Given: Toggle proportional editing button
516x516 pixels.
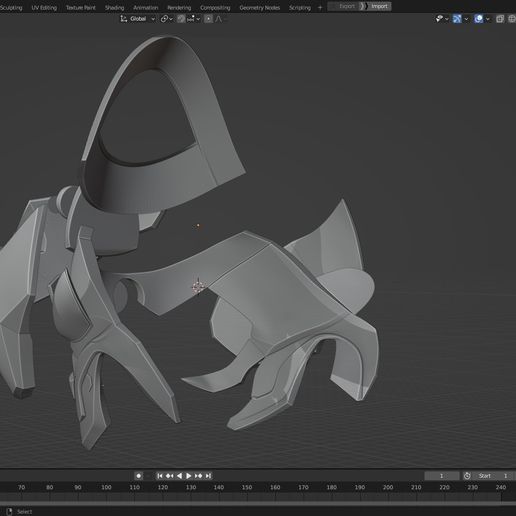Looking at the screenshot, I should coord(208,19).
